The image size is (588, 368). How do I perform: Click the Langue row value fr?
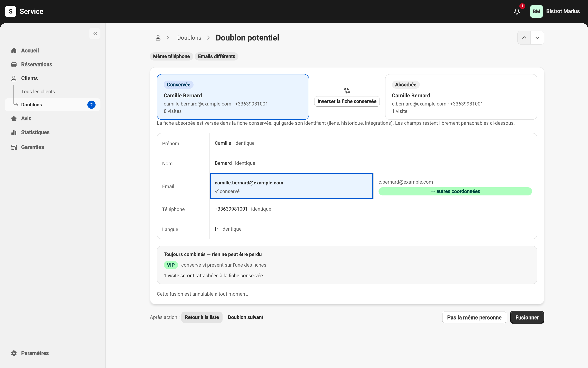pos(216,229)
